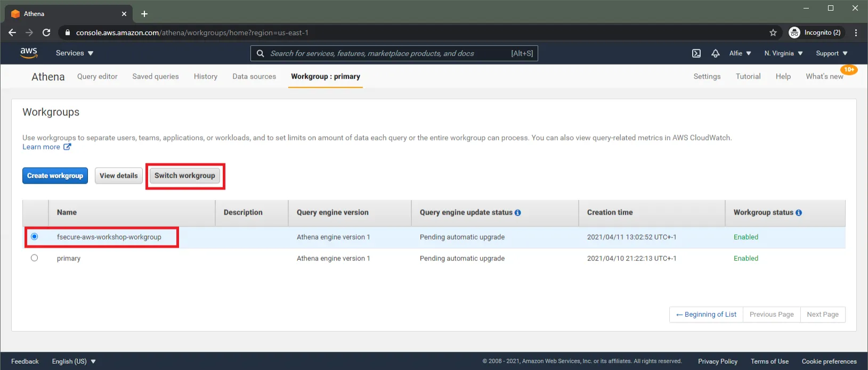Screen dimensions: 868x370
Task: Click Next Page button
Action: pyautogui.click(x=823, y=314)
